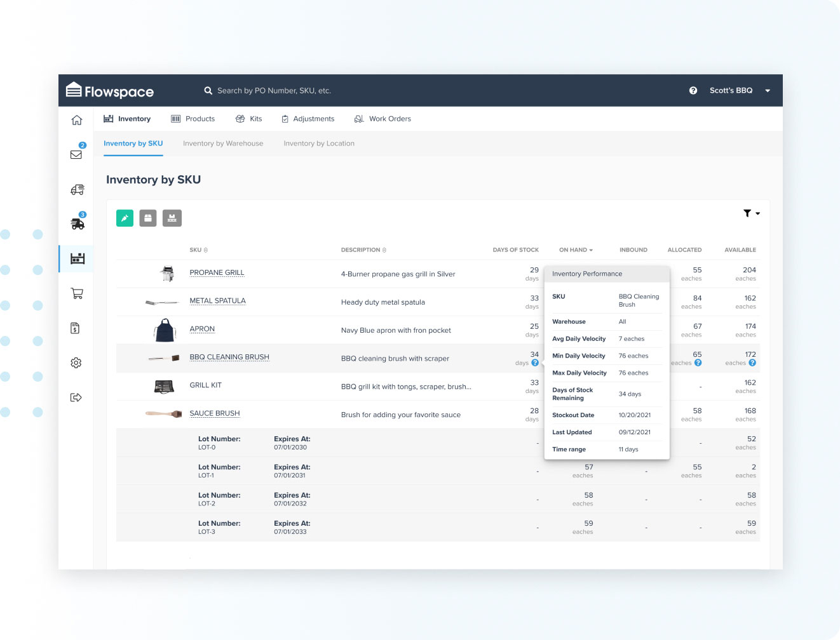Open the billing invoice sidebar icon
Screen dimensions: 840x640
pyautogui.click(x=75, y=328)
